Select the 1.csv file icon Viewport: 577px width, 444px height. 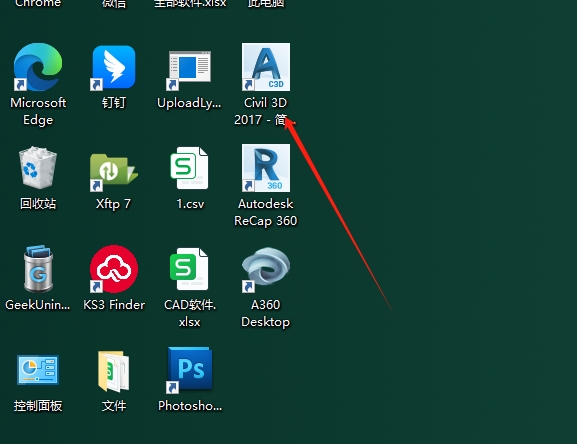click(189, 168)
